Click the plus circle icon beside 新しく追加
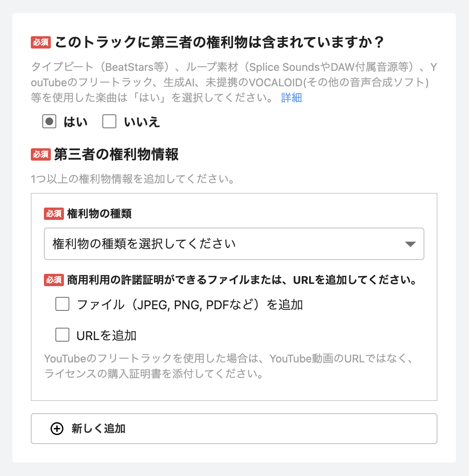This screenshot has height=476, width=469. pyautogui.click(x=57, y=429)
